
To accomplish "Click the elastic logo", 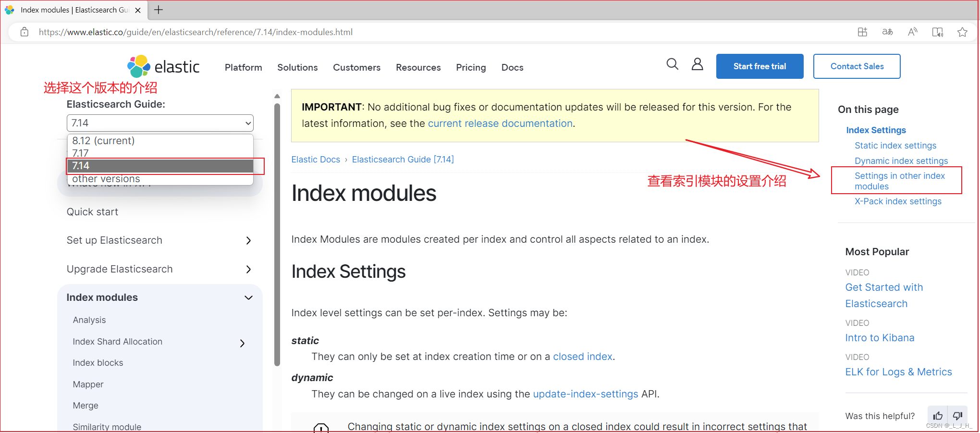I will (x=163, y=66).
